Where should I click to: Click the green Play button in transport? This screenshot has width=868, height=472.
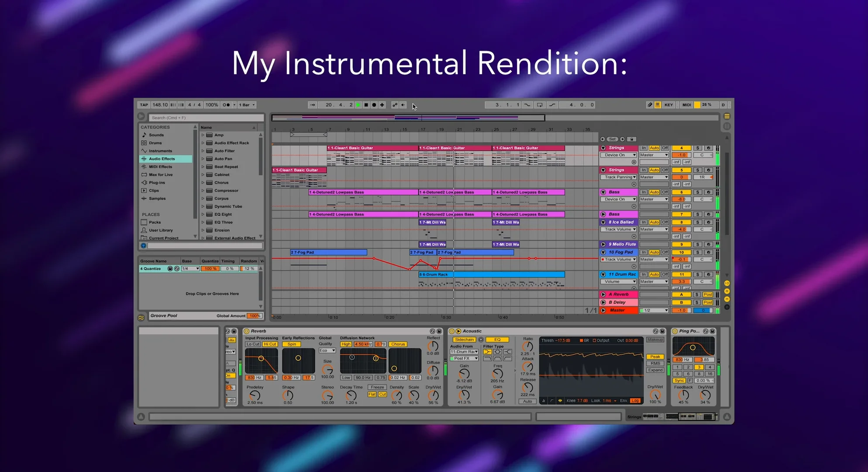coord(358,105)
